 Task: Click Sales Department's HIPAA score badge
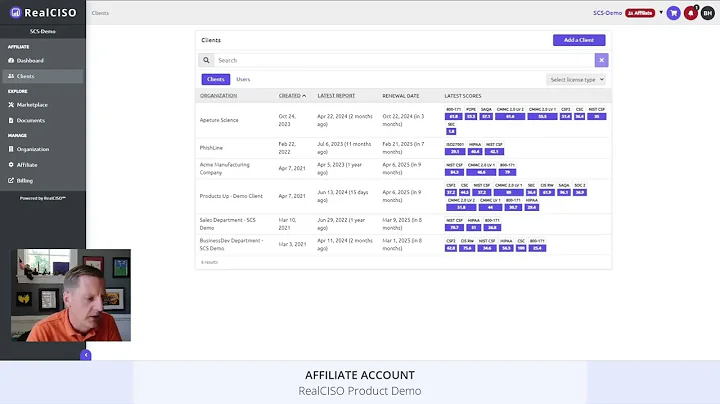tap(473, 227)
